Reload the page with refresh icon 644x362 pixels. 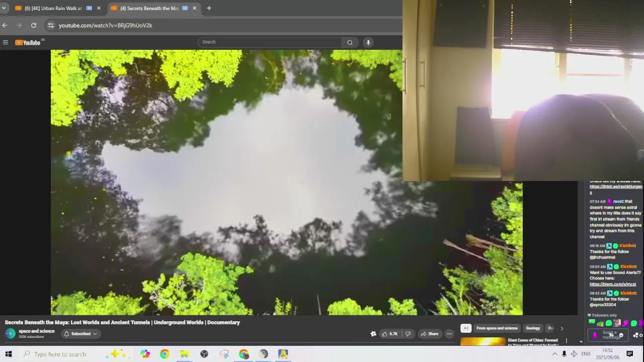(x=33, y=25)
